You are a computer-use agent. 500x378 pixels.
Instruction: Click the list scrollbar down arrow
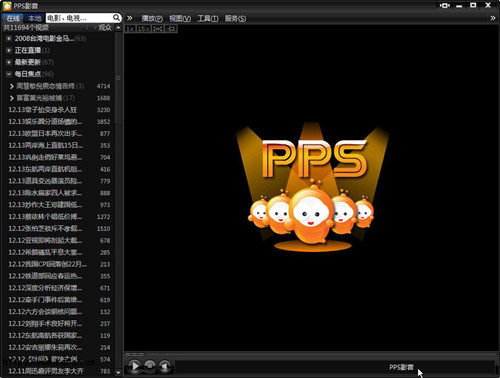(118, 372)
